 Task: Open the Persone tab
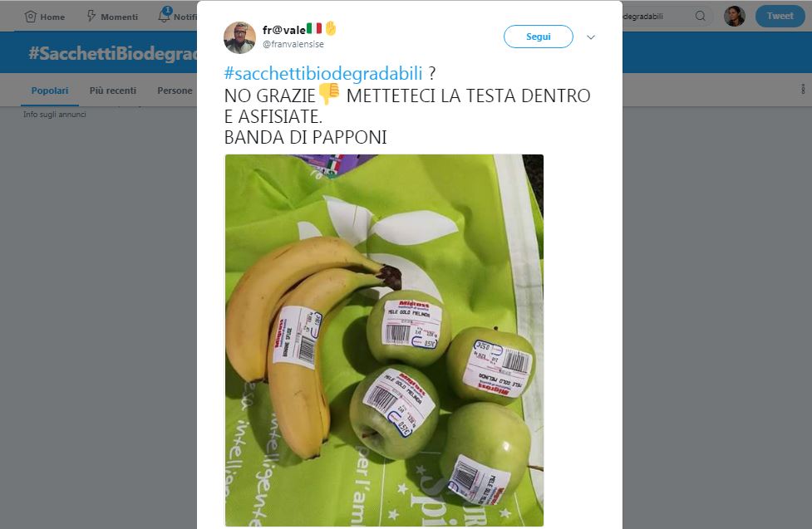coord(175,91)
